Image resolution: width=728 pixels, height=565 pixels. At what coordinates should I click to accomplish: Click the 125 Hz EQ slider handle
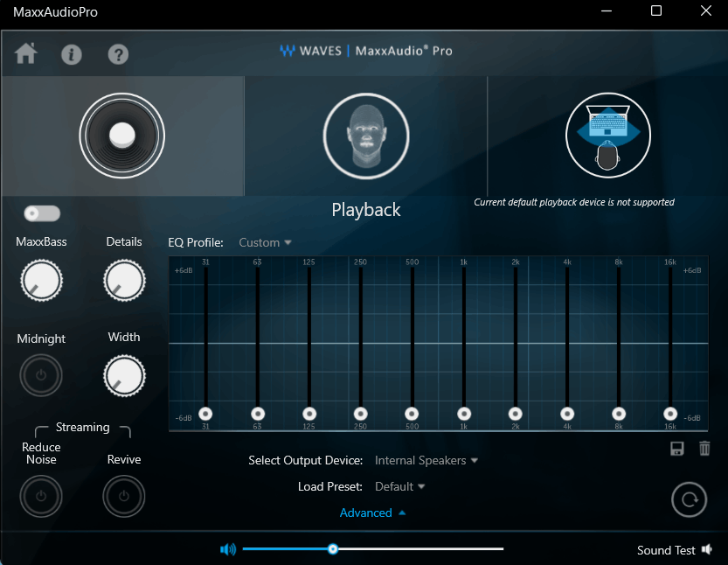(309, 414)
